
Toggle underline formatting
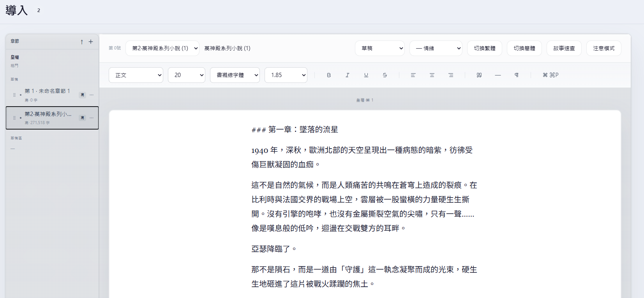[x=366, y=75]
